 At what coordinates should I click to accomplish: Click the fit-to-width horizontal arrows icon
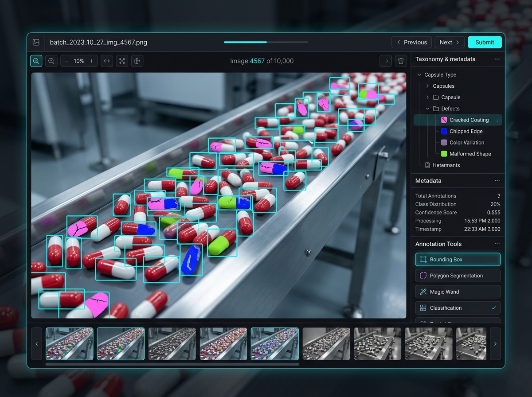tap(106, 61)
